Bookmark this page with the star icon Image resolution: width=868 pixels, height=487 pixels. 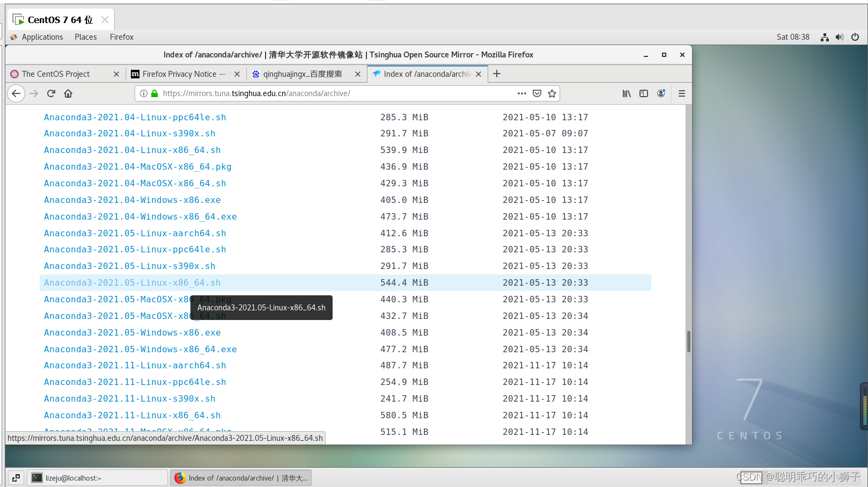(x=552, y=93)
